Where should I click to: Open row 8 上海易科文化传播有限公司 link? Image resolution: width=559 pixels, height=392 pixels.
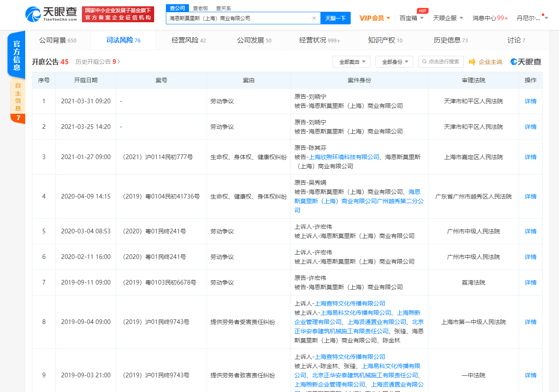tap(356, 313)
